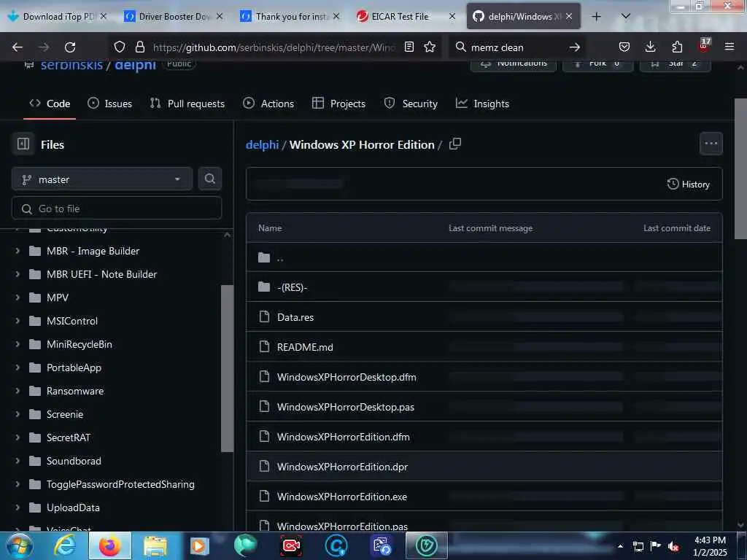Submit search with the arrow next to memz clean

click(x=575, y=47)
